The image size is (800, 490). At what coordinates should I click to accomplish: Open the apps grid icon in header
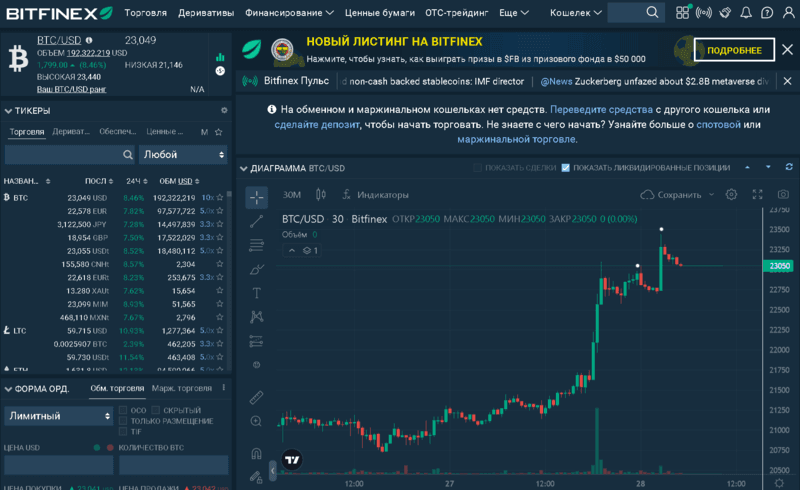pos(683,12)
